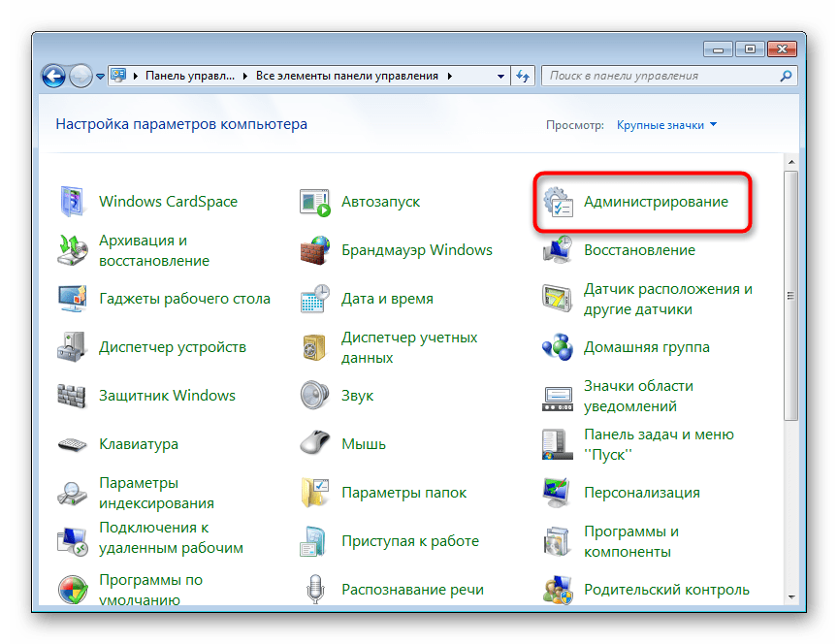Click the vertical scrollbar down arrow

point(790,596)
